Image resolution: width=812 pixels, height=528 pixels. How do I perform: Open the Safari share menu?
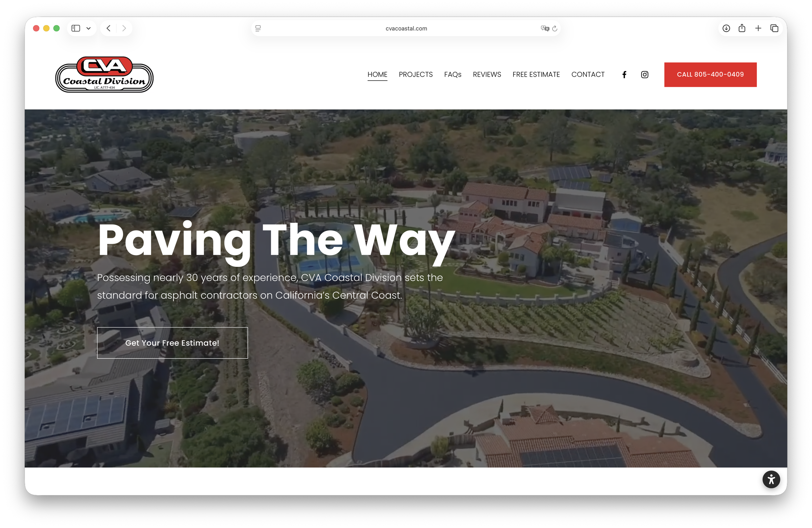pyautogui.click(x=742, y=28)
